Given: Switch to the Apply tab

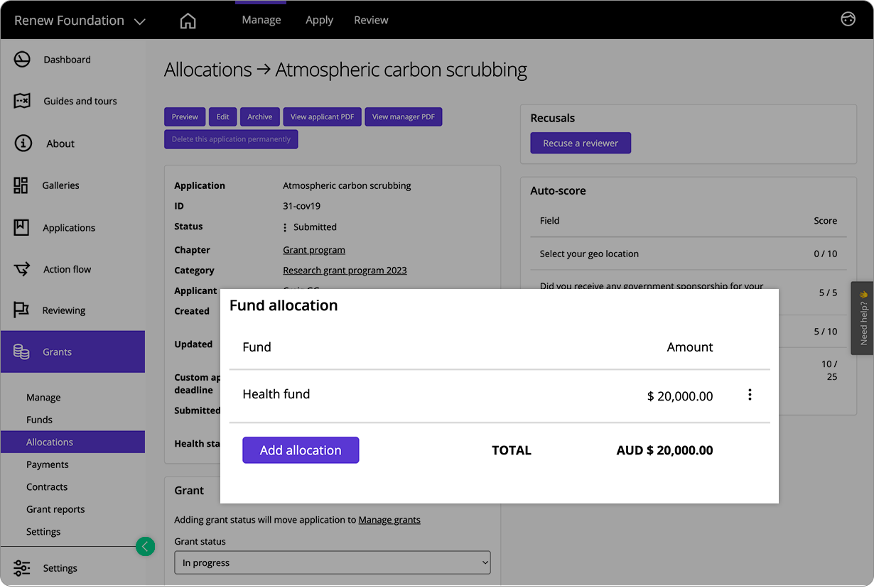Looking at the screenshot, I should 319,20.
